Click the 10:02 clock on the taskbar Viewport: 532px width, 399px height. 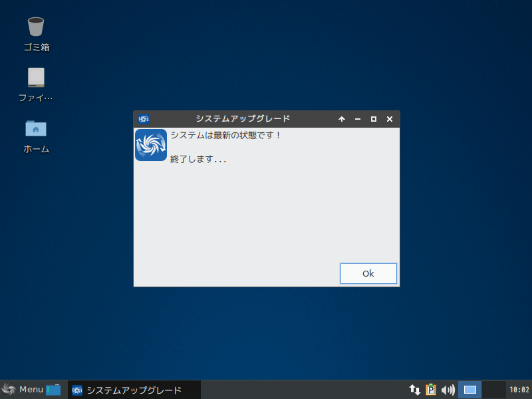point(519,390)
